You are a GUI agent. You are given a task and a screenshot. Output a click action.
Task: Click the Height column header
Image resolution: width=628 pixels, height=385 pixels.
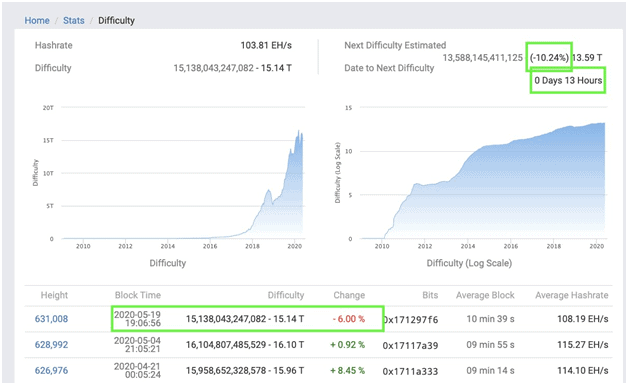(54, 295)
